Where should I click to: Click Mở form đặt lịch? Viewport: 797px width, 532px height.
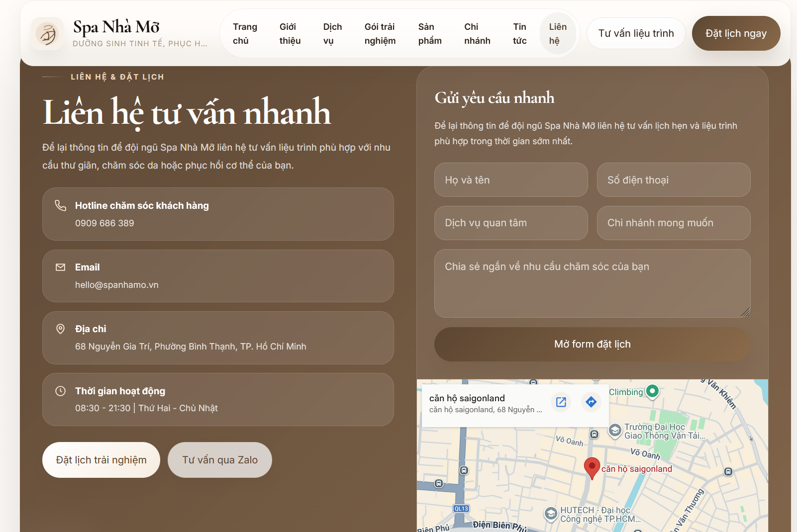point(592,344)
